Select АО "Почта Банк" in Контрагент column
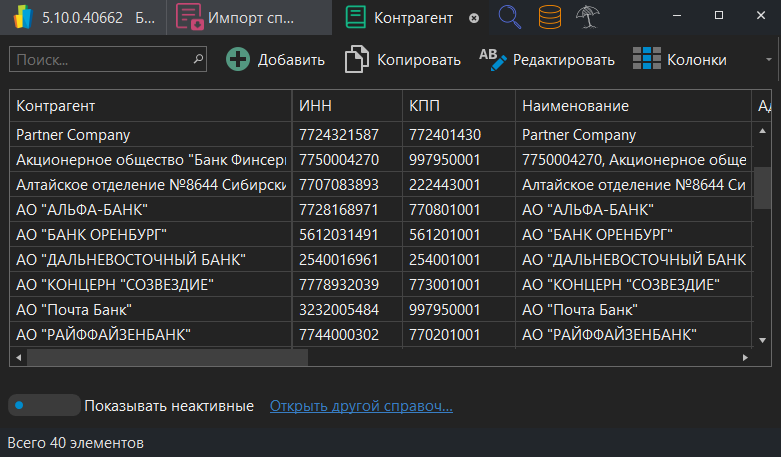This screenshot has height=457, width=781. [x=150, y=310]
